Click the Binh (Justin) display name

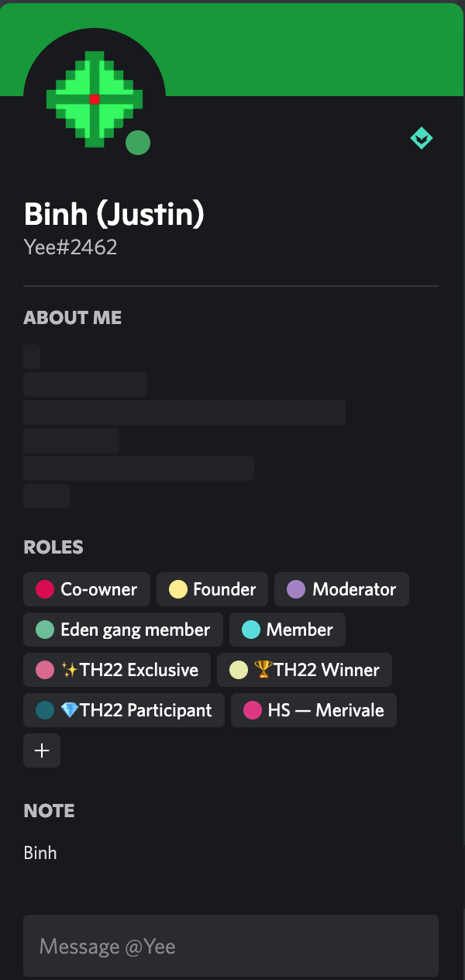114,214
